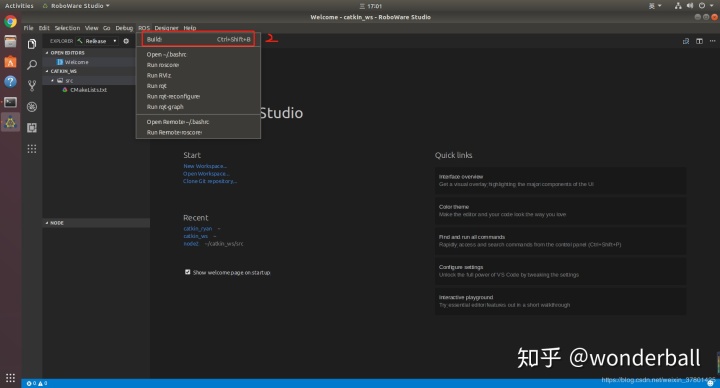
Task: Open the editor more actions ellipsis
Action: click(x=712, y=41)
